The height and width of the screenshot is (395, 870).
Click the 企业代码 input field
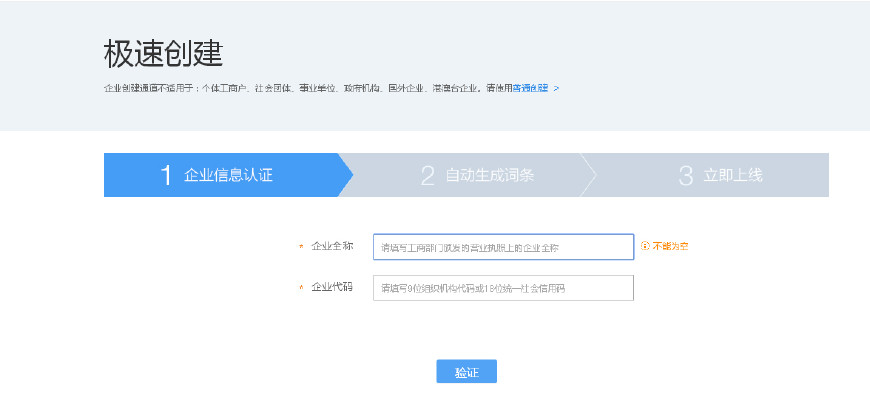tap(503, 288)
